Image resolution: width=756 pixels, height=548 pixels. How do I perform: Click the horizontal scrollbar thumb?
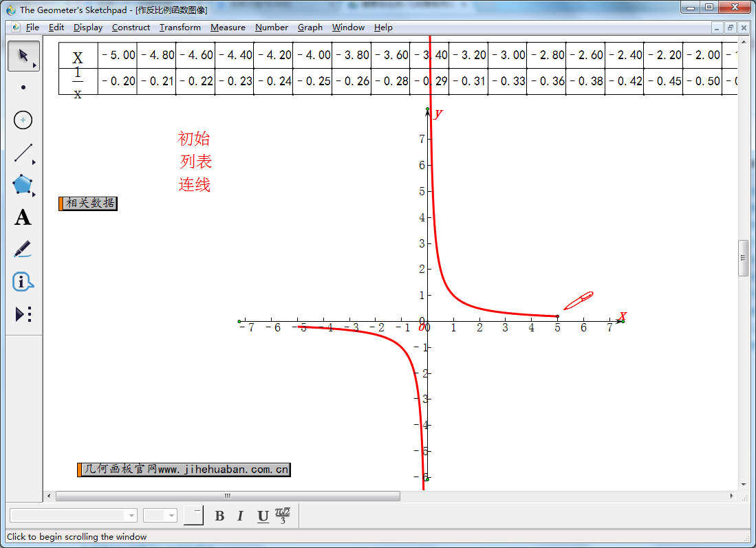coord(228,496)
